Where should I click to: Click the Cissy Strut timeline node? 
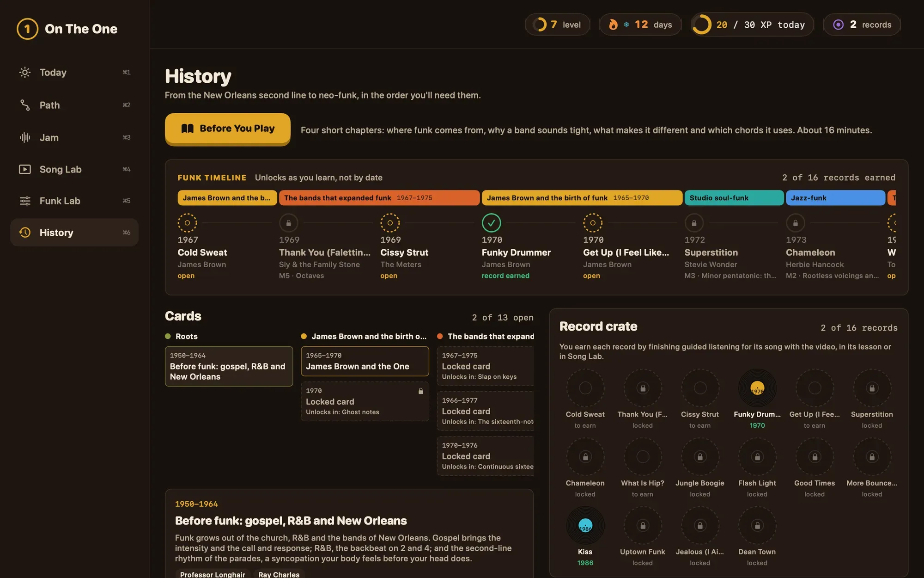[390, 223]
